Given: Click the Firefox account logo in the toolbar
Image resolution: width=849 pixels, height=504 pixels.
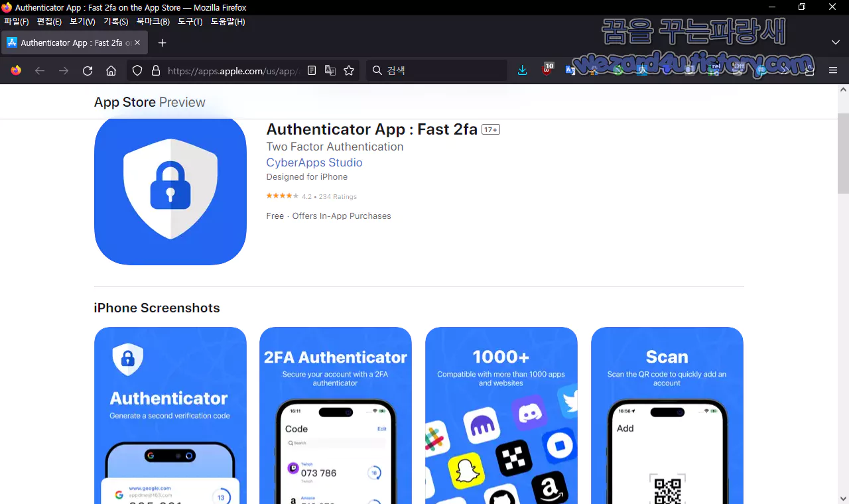Looking at the screenshot, I should [x=16, y=70].
